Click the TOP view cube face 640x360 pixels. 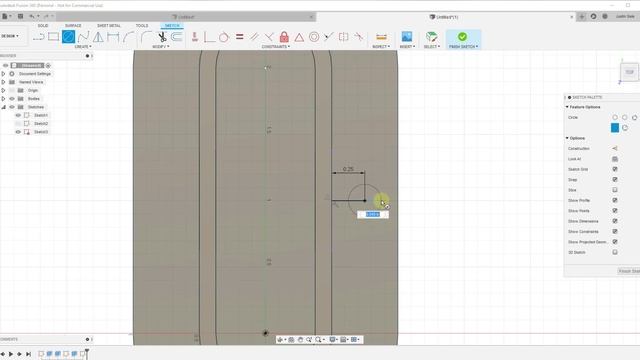(x=629, y=72)
